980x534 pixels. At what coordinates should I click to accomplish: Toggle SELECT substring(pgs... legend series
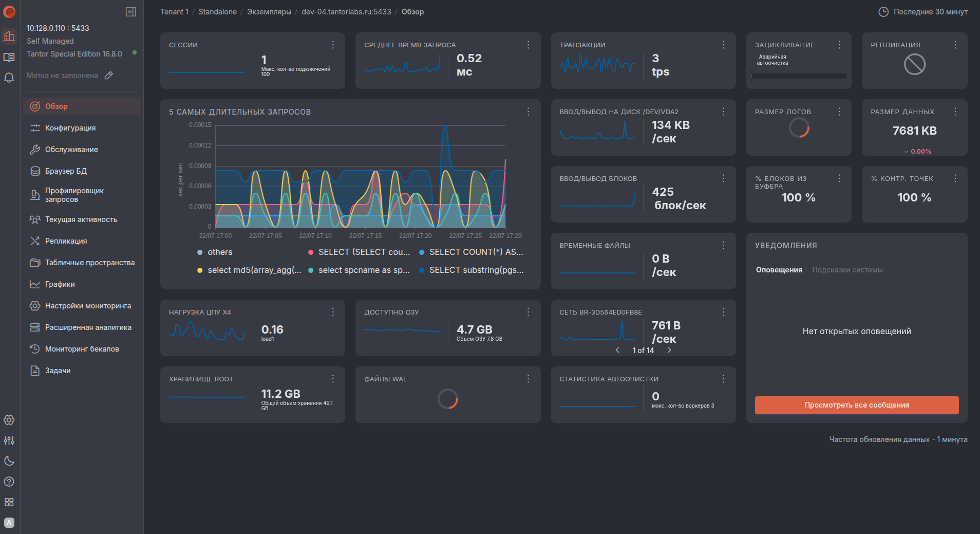472,270
